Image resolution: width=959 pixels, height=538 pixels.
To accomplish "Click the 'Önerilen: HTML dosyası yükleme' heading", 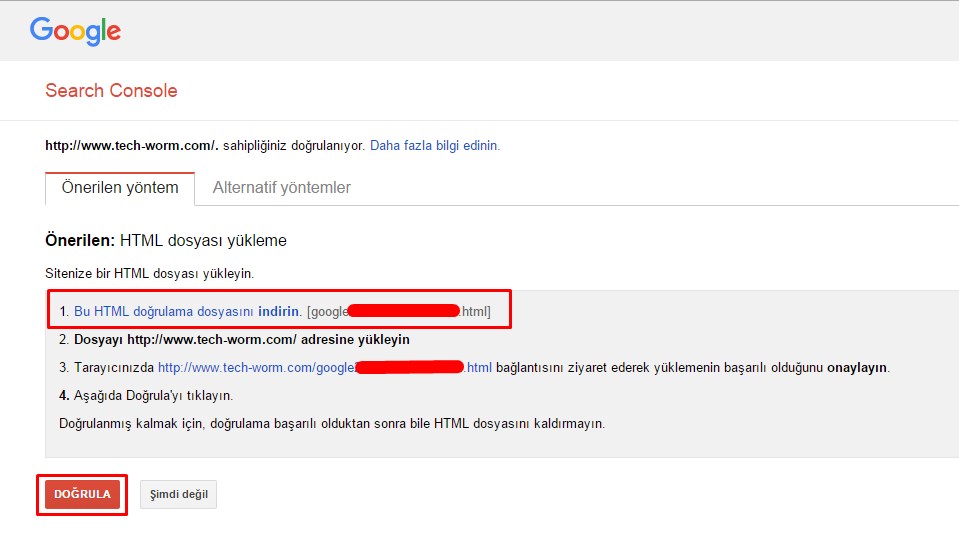I will coord(166,241).
